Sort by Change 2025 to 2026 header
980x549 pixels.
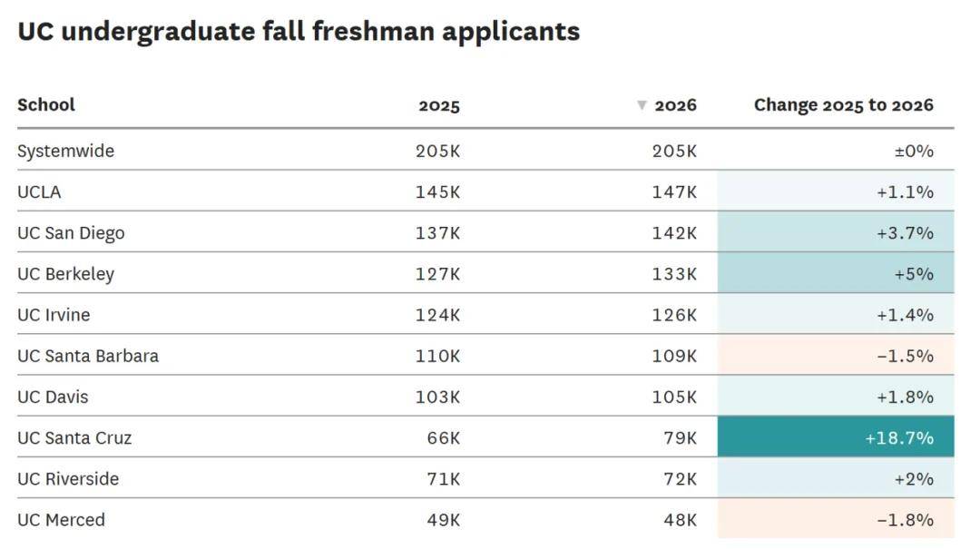coord(843,105)
